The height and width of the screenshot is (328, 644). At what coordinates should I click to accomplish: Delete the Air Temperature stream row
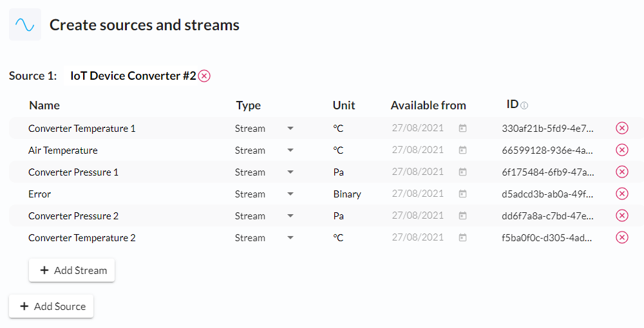[x=622, y=150]
